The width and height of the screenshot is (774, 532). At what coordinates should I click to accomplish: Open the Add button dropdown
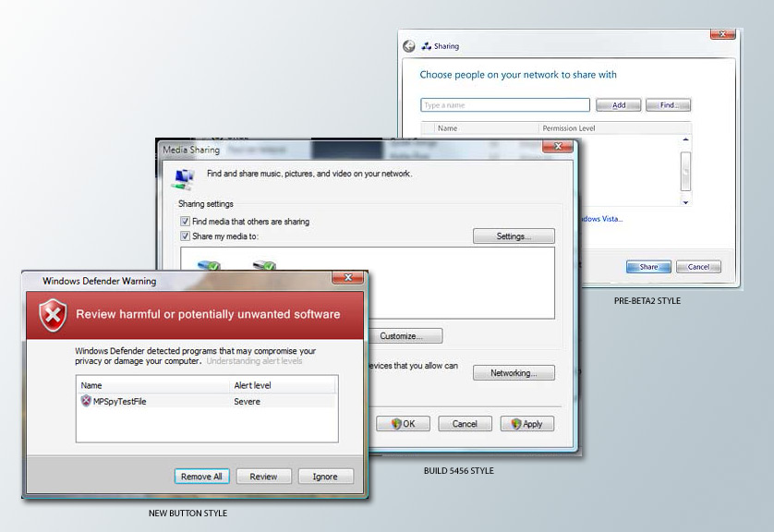pyautogui.click(x=618, y=104)
